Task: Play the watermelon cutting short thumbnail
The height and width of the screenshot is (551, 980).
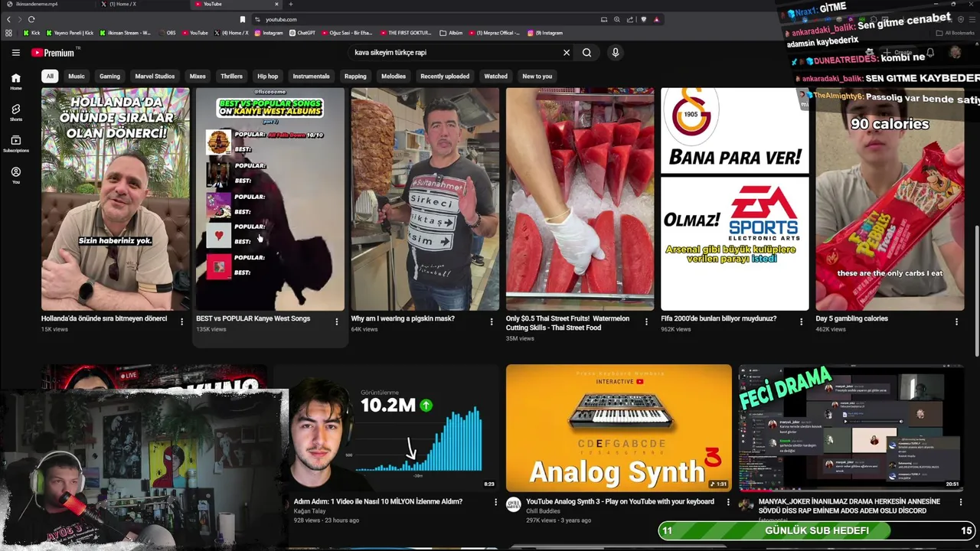Action: coord(580,199)
